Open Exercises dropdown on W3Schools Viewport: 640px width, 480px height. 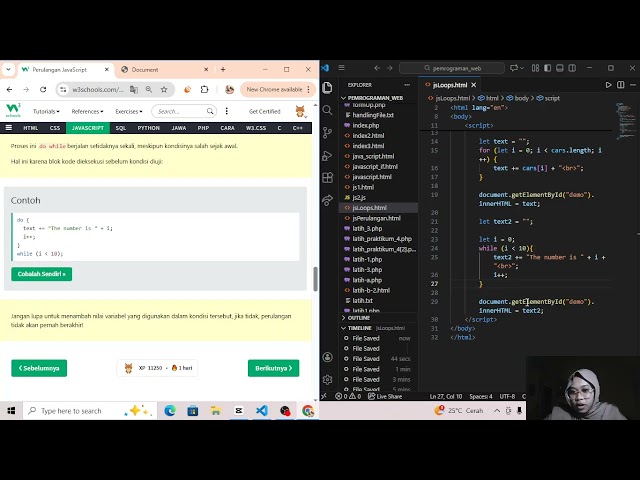point(129,111)
